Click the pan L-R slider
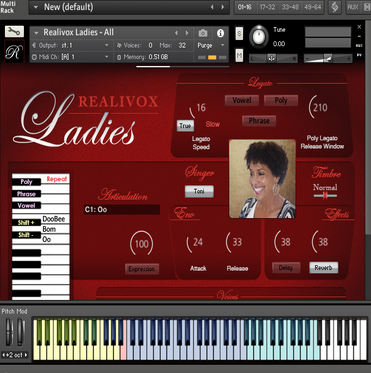This screenshot has width=371, height=373. (273, 58)
